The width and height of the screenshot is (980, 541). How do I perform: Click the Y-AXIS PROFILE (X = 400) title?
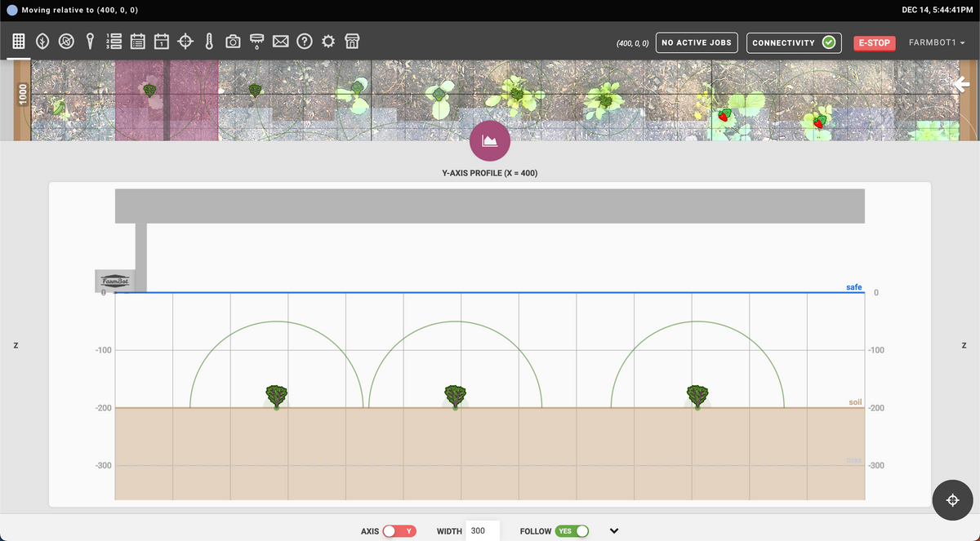489,173
